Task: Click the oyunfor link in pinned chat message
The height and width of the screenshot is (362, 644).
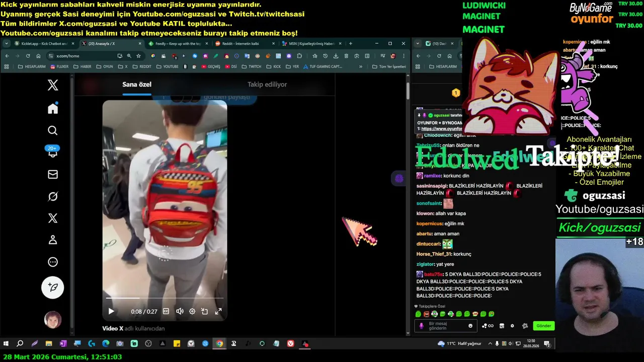Action: [x=441, y=129]
